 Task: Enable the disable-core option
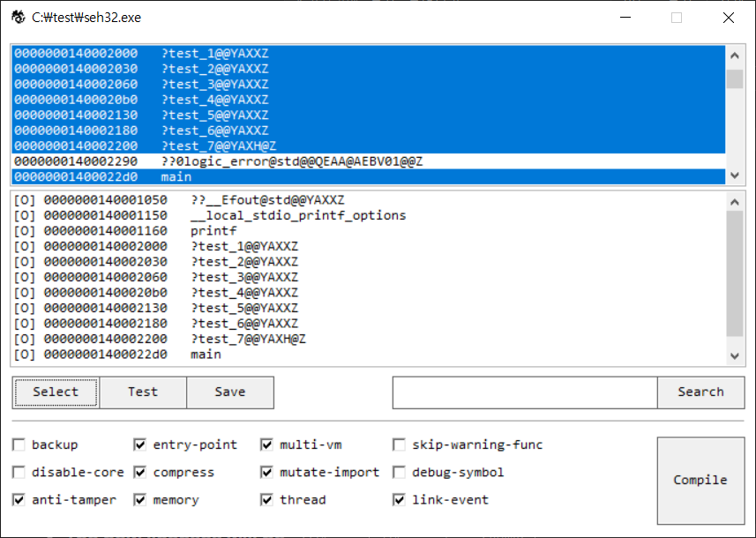coord(19,472)
